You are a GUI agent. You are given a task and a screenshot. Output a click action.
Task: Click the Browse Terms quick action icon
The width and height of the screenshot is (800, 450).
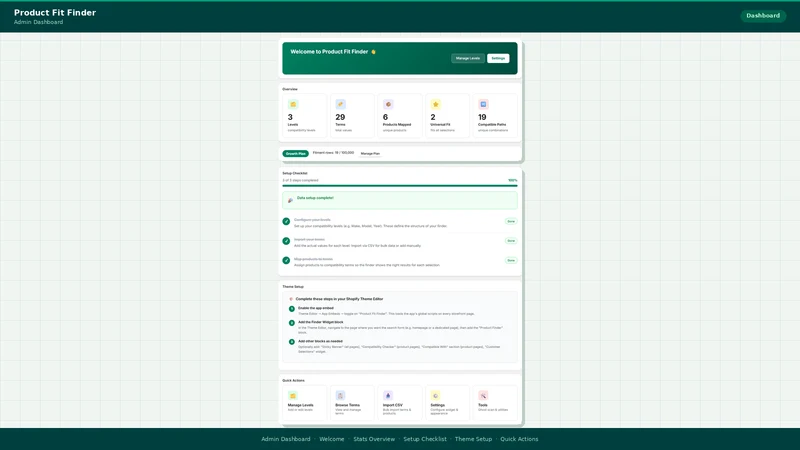pyautogui.click(x=340, y=396)
